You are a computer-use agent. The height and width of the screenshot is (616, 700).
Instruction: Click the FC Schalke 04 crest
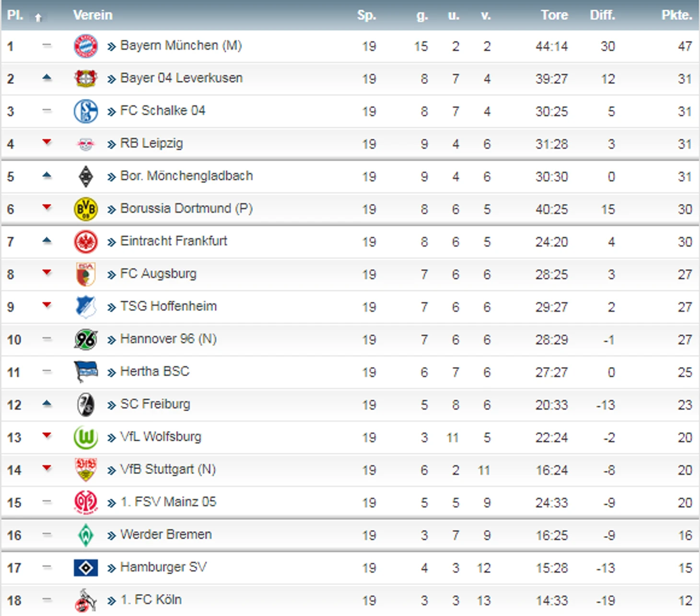click(86, 111)
